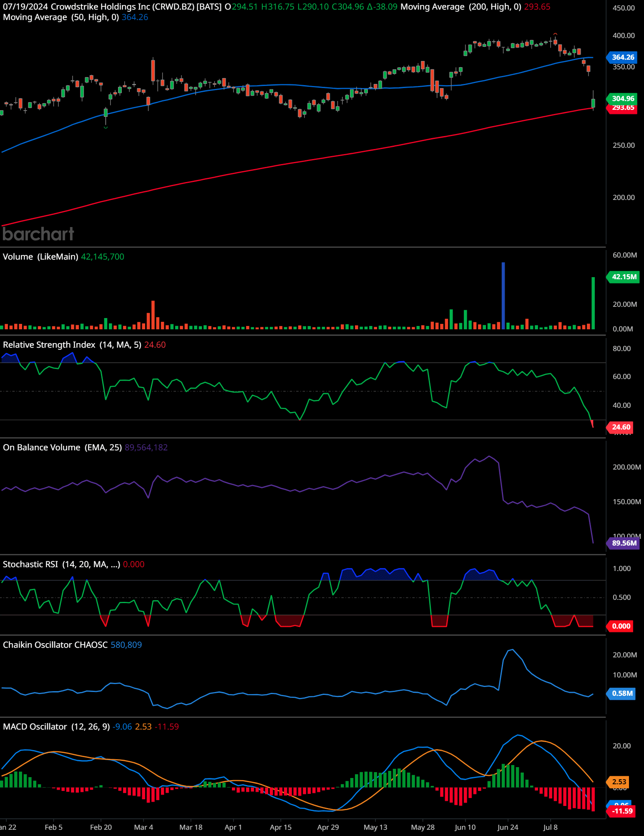Click the Feb 20 date axis label
The height and width of the screenshot is (836, 644).
pos(101,827)
